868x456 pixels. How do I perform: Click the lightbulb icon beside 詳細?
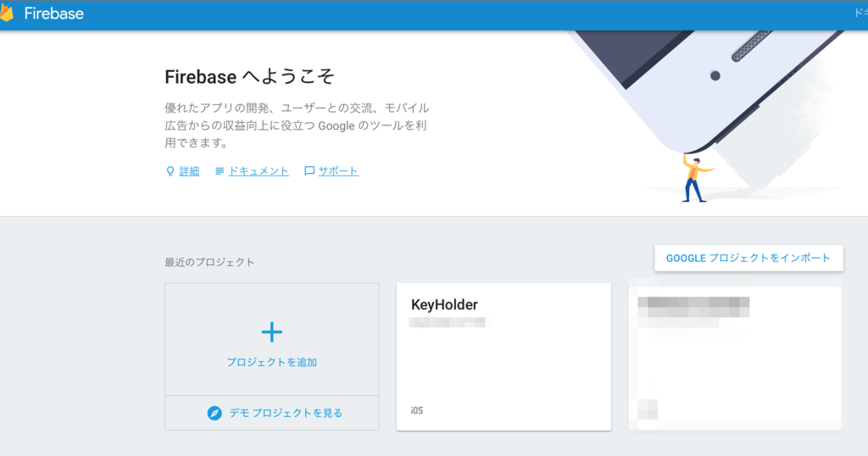170,171
